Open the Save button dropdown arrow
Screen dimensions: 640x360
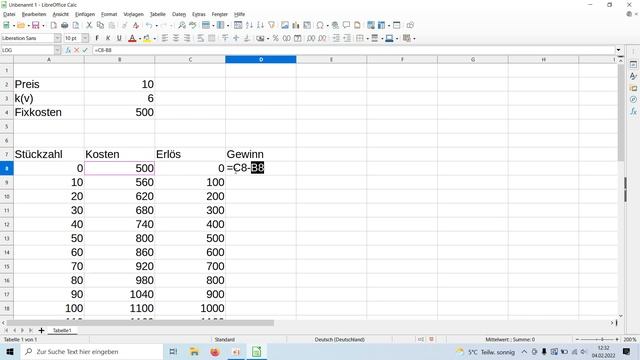point(43,26)
